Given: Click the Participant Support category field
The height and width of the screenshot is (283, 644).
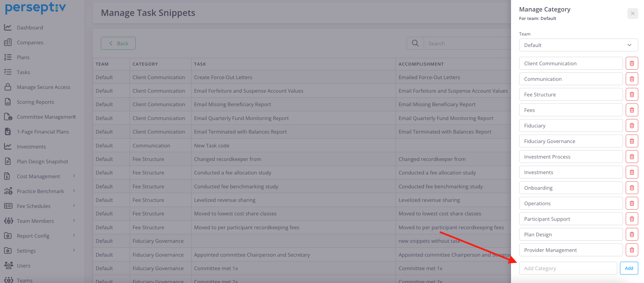Looking at the screenshot, I should coord(571,219).
